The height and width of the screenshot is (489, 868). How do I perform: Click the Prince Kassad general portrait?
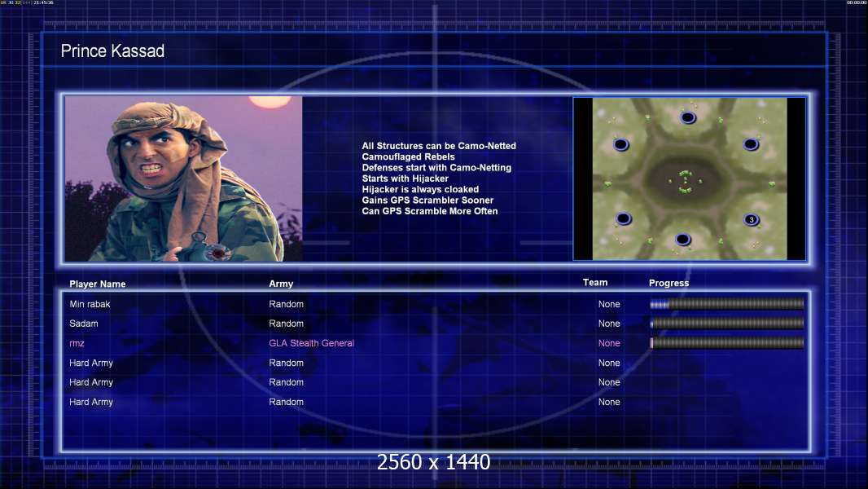tap(184, 178)
